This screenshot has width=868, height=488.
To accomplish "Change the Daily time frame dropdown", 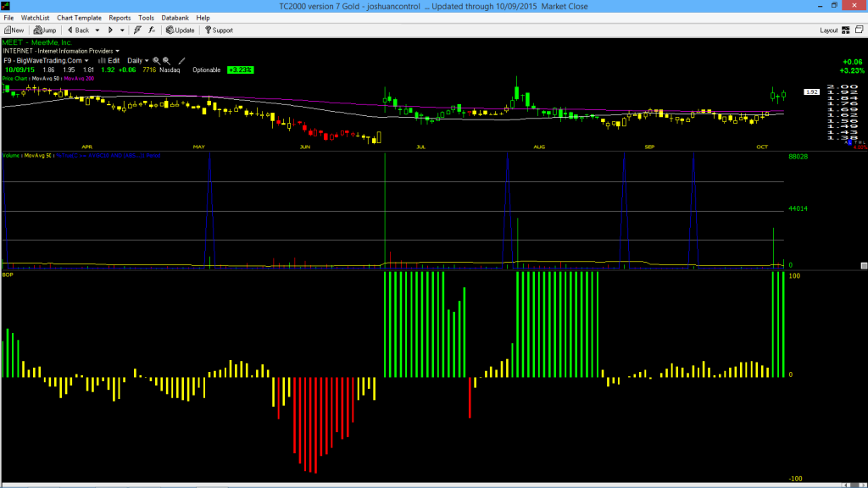I will 138,61.
